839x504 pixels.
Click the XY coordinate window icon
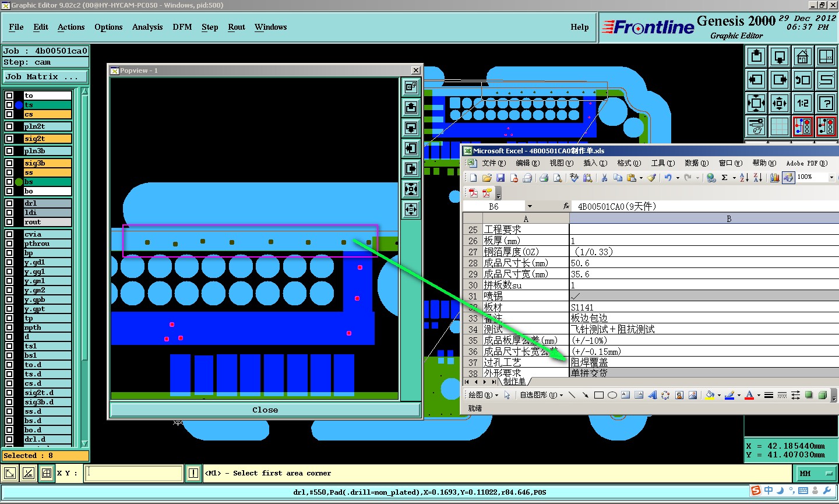tap(826, 57)
